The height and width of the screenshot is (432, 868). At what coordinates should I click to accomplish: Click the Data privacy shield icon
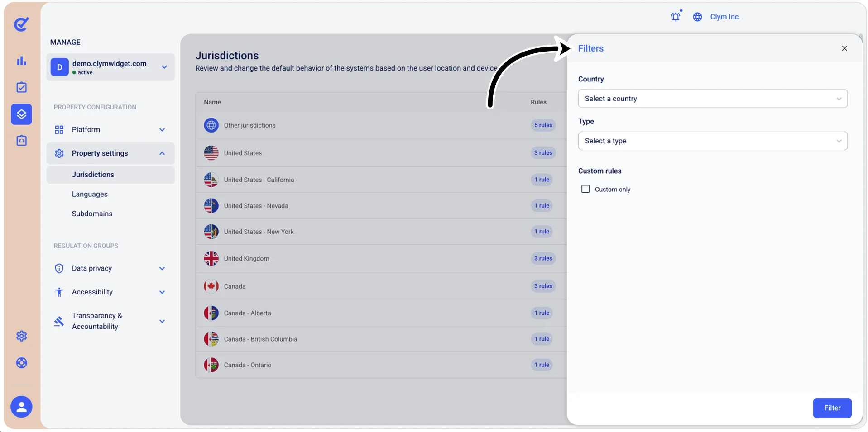(x=59, y=268)
